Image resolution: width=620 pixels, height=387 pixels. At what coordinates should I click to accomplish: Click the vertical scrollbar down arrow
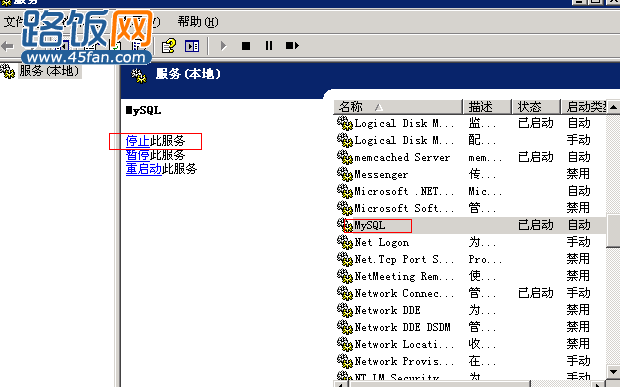pos(613,372)
